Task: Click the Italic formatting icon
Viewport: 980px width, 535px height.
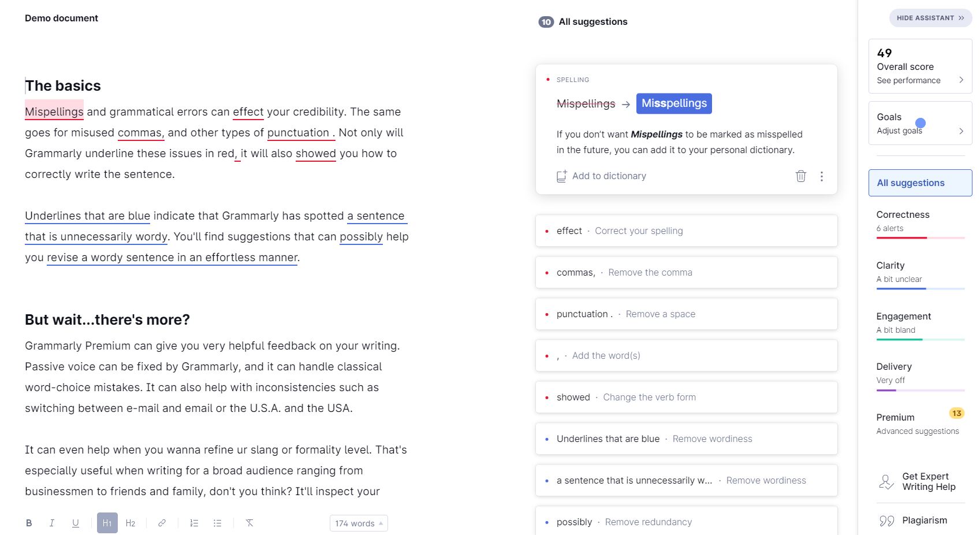Action: pyautogui.click(x=52, y=523)
